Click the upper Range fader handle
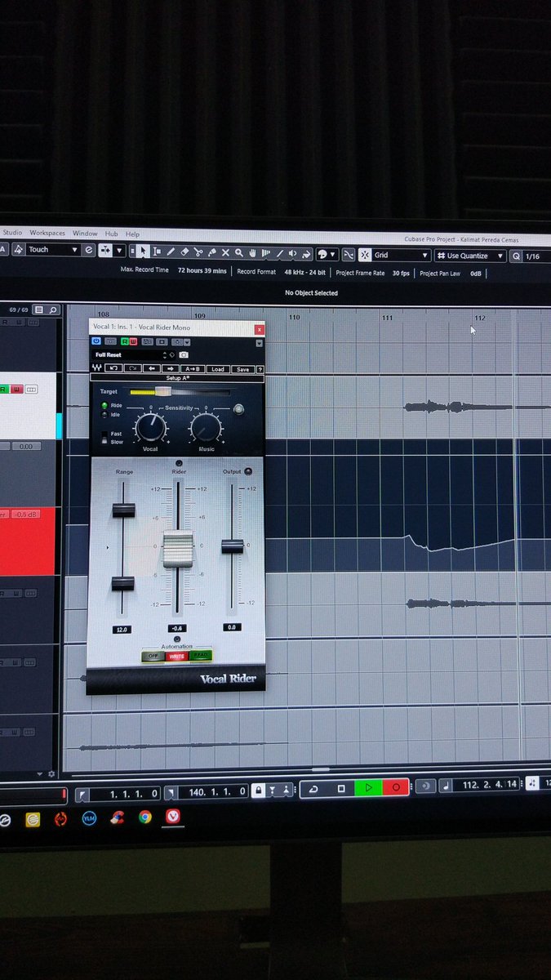The image size is (551, 980). click(123, 510)
